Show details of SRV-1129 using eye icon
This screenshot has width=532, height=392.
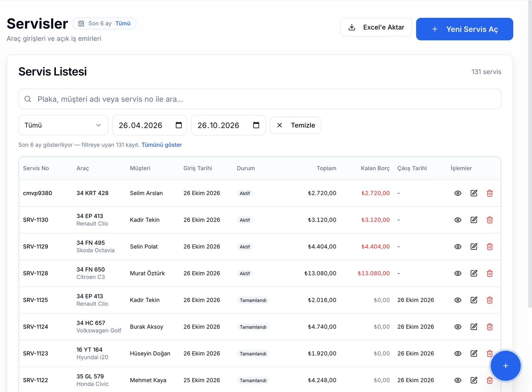coord(458,247)
